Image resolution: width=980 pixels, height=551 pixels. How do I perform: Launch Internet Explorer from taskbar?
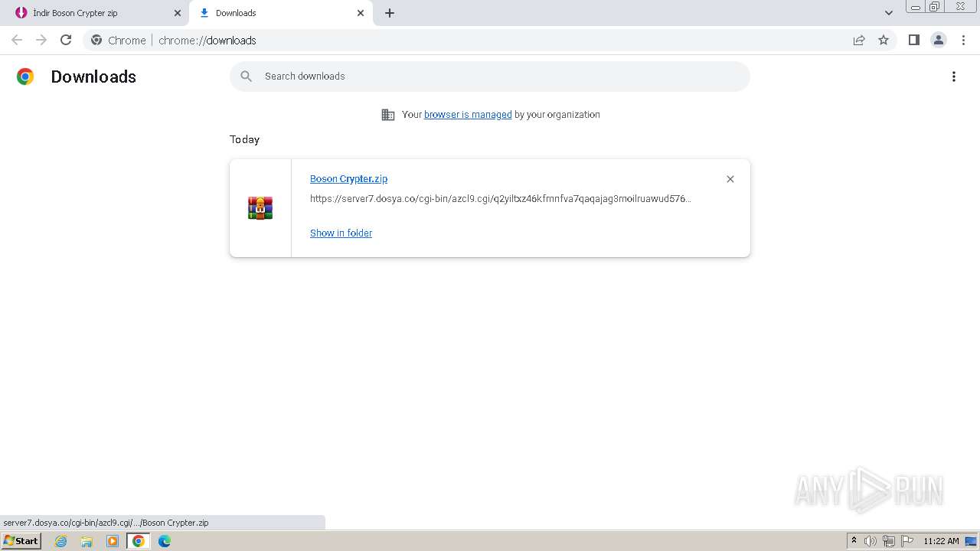tap(61, 541)
